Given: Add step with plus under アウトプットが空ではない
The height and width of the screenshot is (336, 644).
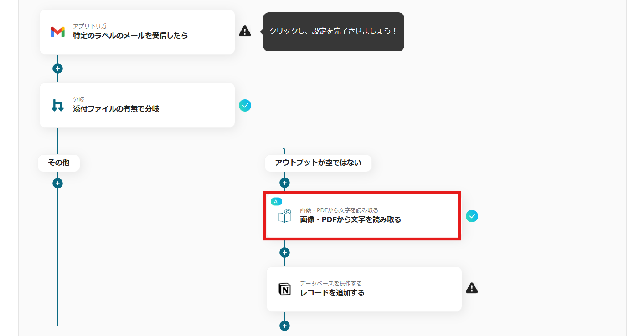Looking at the screenshot, I should pos(284,183).
